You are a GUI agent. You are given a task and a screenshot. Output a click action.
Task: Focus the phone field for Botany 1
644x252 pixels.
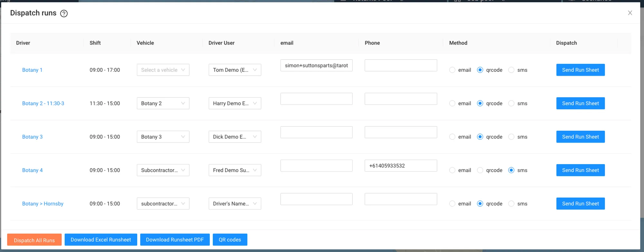tap(401, 65)
